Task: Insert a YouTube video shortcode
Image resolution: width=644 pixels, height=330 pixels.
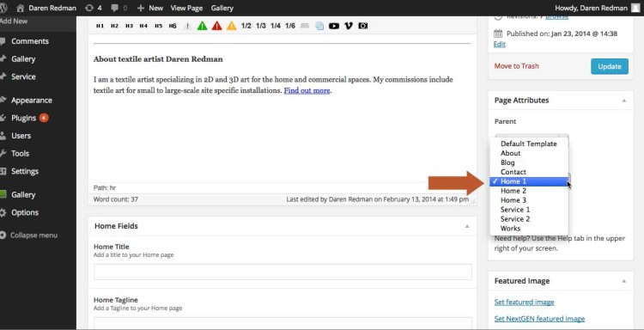Action: pos(334,26)
